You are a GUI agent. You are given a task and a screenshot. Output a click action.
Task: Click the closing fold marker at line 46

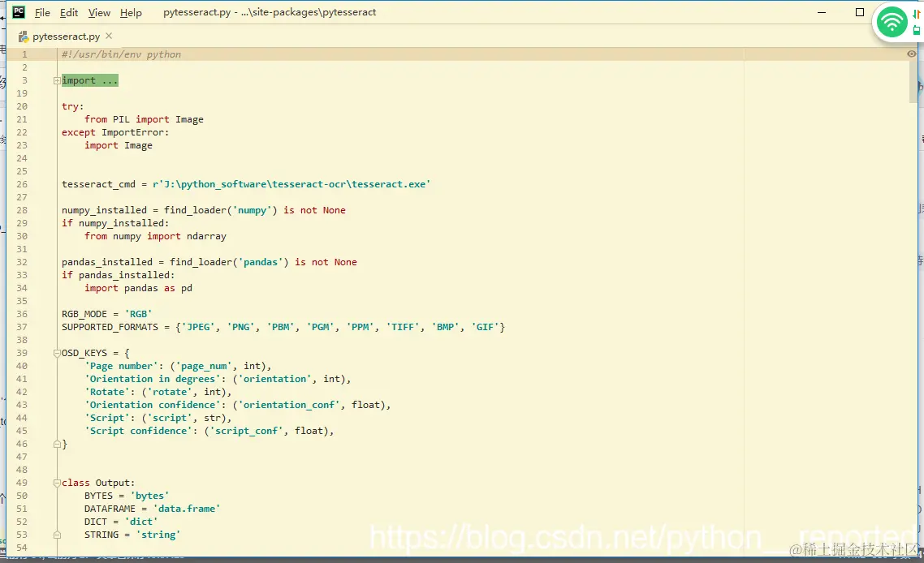click(x=57, y=444)
